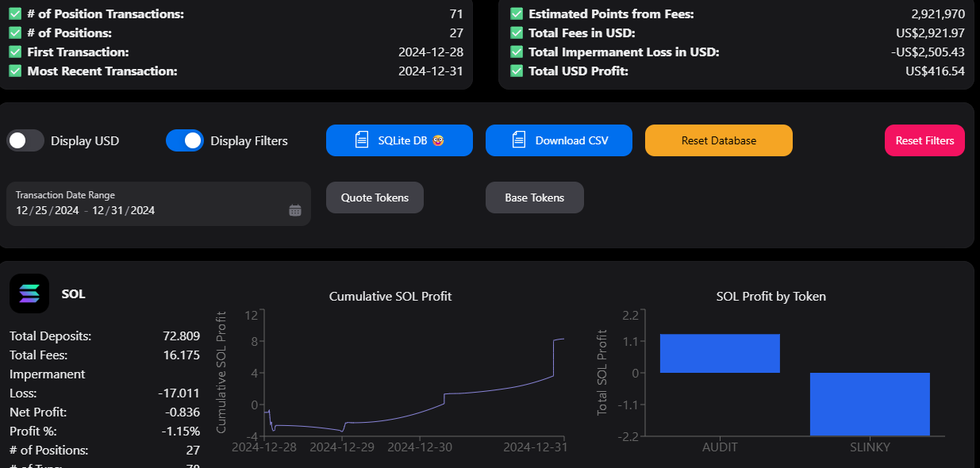
Task: Turn off the Display Filters switch
Action: [185, 140]
